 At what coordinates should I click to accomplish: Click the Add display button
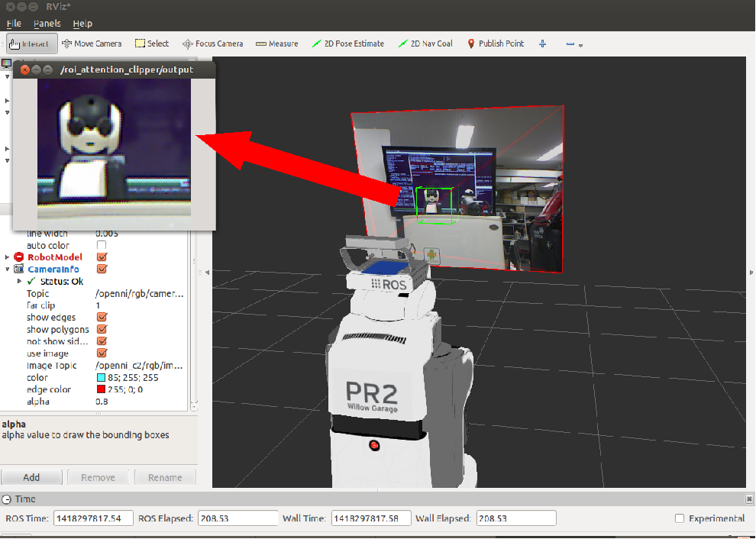click(31, 477)
